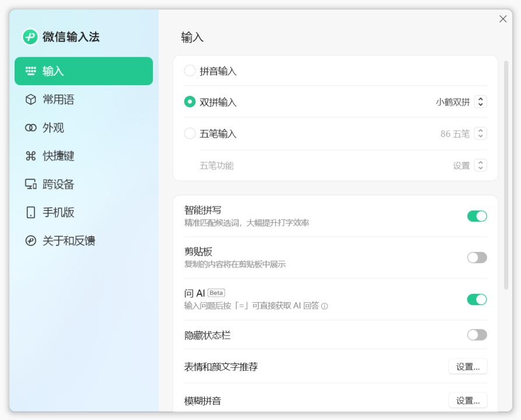Click the keyboard icon beside 输入
521x420 pixels.
point(31,71)
